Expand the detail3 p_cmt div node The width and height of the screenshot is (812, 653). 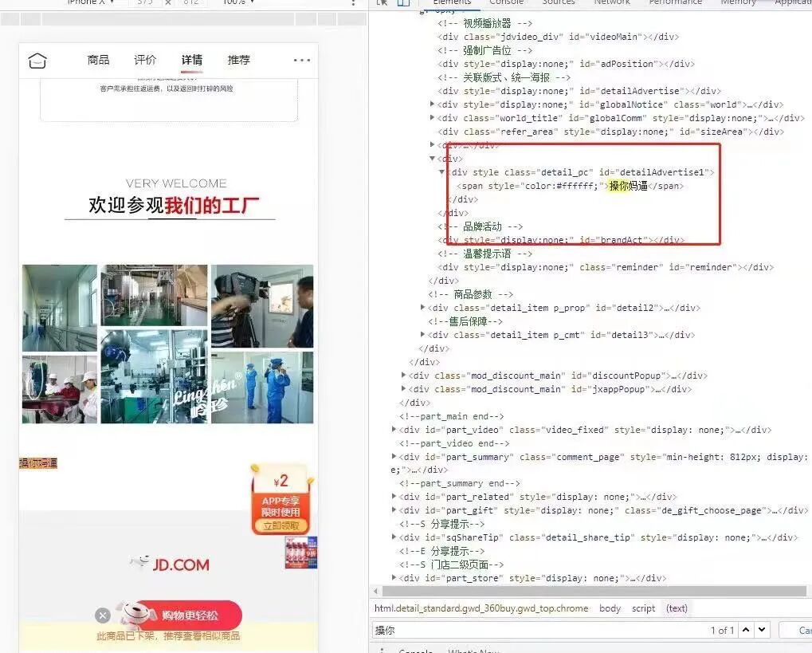[x=422, y=334]
